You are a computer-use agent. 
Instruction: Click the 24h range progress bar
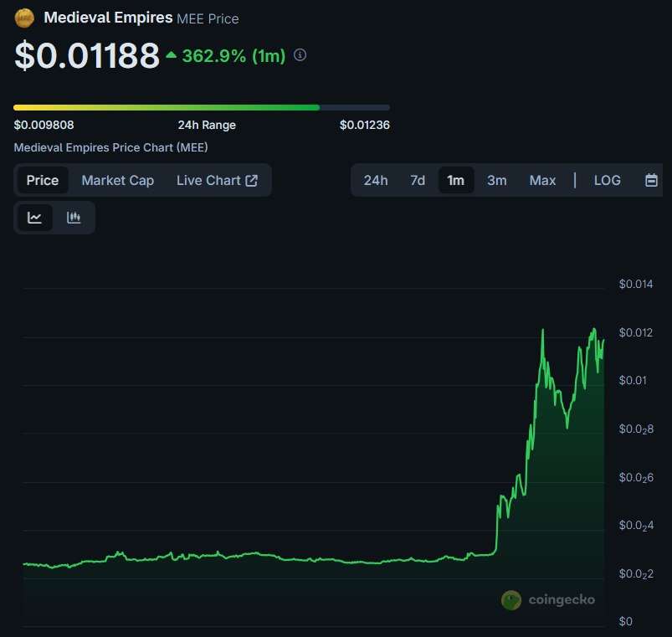click(x=202, y=108)
